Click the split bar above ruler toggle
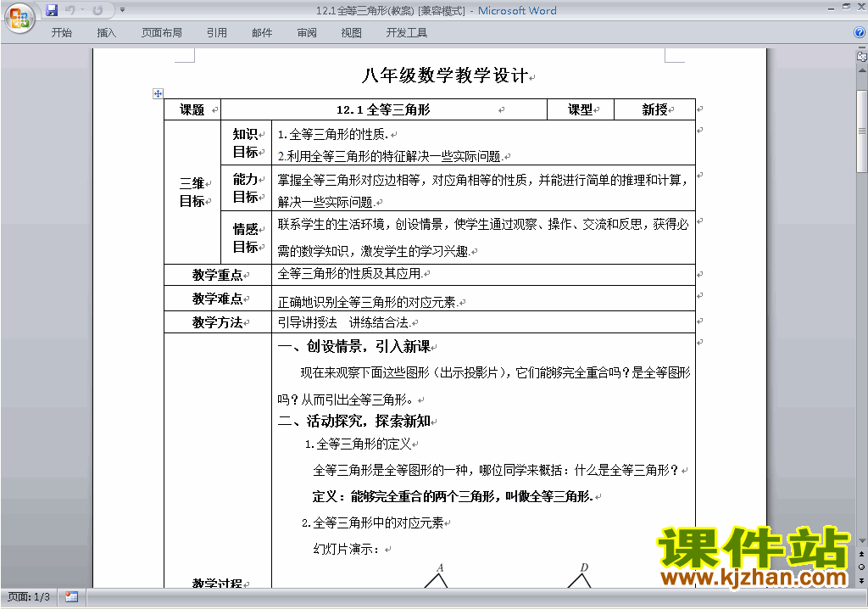Viewport: 868px width, 609px height. pos(861,48)
